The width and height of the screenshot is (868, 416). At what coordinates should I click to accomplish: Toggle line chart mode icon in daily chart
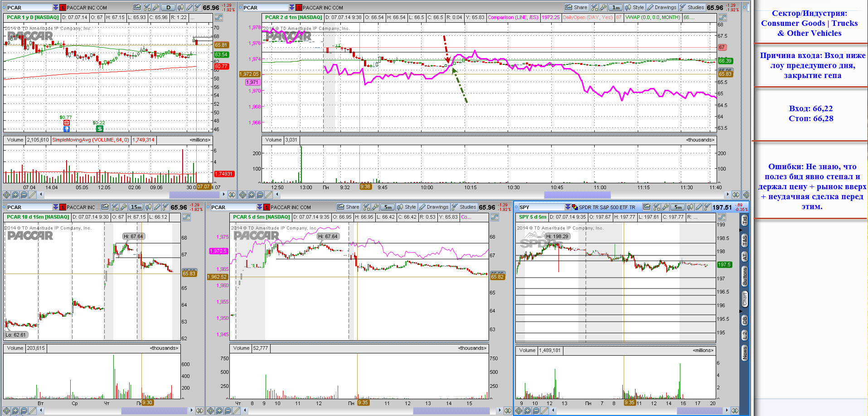pyautogui.click(x=218, y=18)
